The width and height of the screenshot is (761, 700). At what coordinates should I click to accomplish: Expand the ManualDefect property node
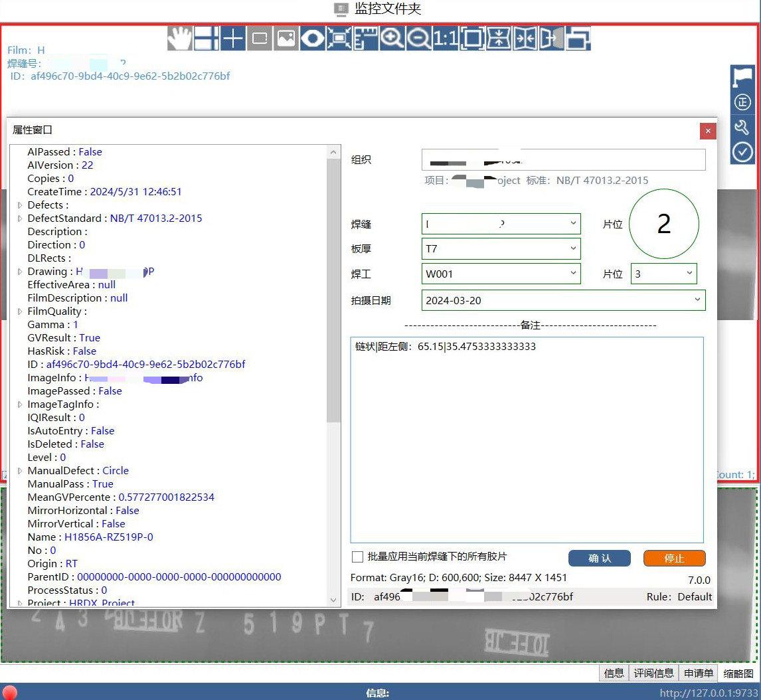tap(20, 471)
